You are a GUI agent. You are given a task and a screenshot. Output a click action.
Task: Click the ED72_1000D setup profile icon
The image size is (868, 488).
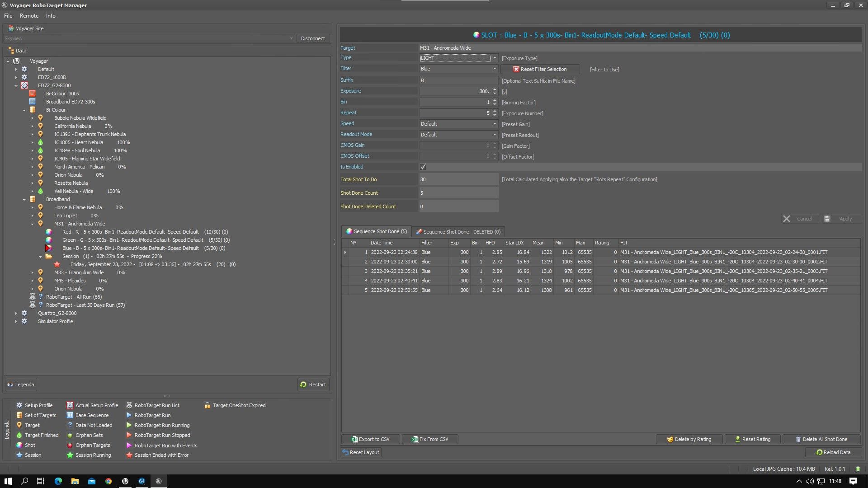pyautogui.click(x=24, y=77)
